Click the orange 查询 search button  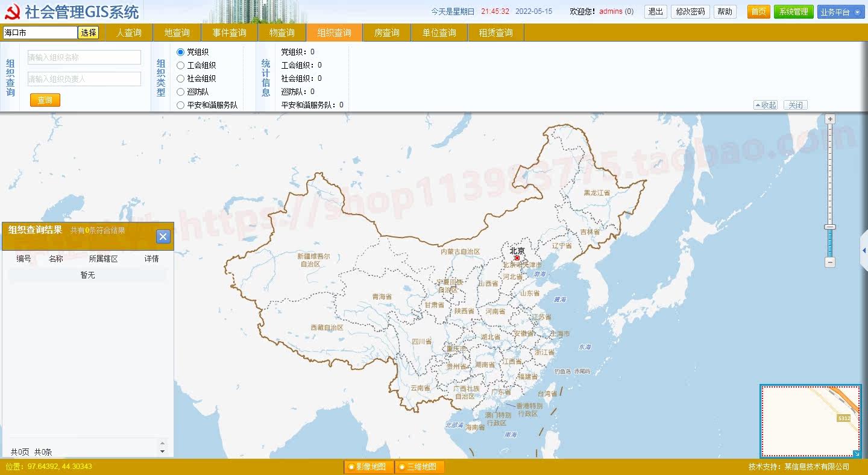click(45, 100)
